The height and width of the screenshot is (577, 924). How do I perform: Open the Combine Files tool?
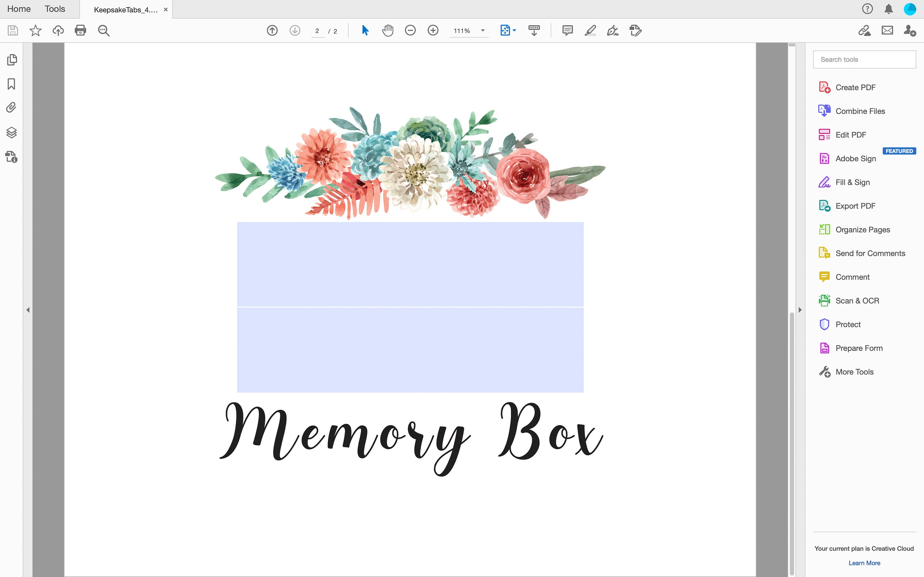860,111
